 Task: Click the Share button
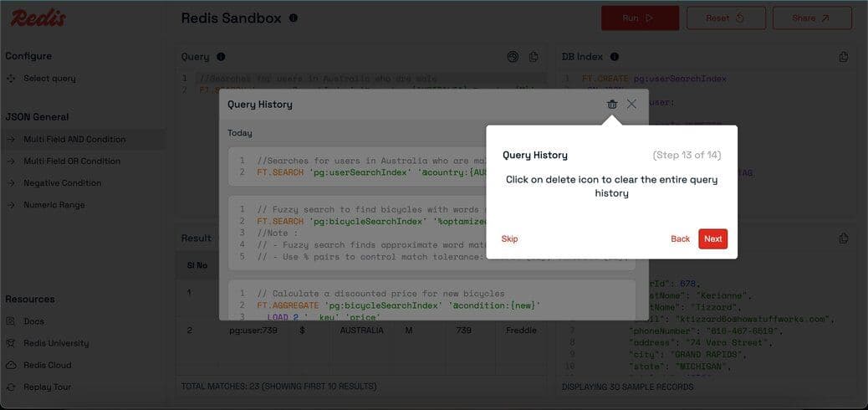[811, 18]
